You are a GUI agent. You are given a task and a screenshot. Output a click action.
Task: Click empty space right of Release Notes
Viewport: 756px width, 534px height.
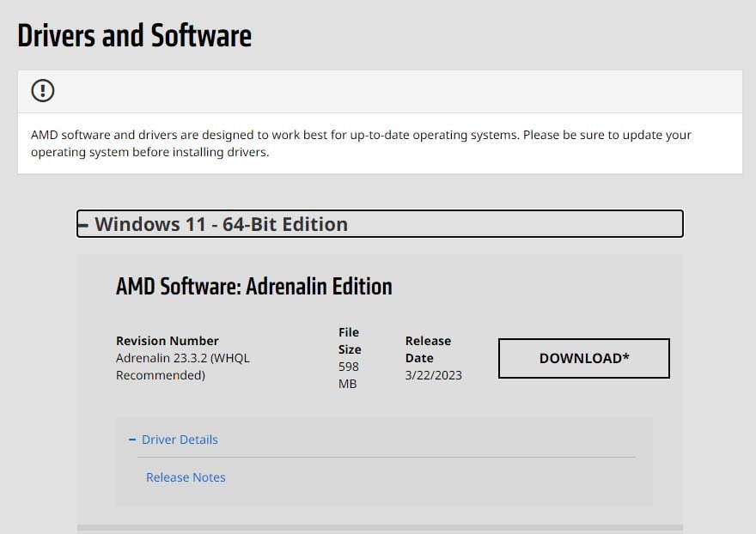[430, 478]
